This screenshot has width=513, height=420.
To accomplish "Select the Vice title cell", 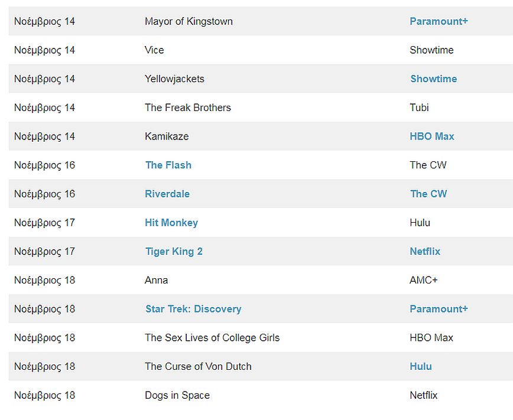I will tap(154, 50).
